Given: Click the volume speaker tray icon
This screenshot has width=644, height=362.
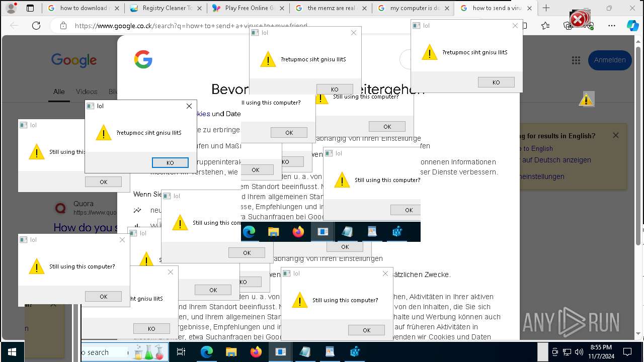Looking at the screenshot, I should tap(579, 352).
